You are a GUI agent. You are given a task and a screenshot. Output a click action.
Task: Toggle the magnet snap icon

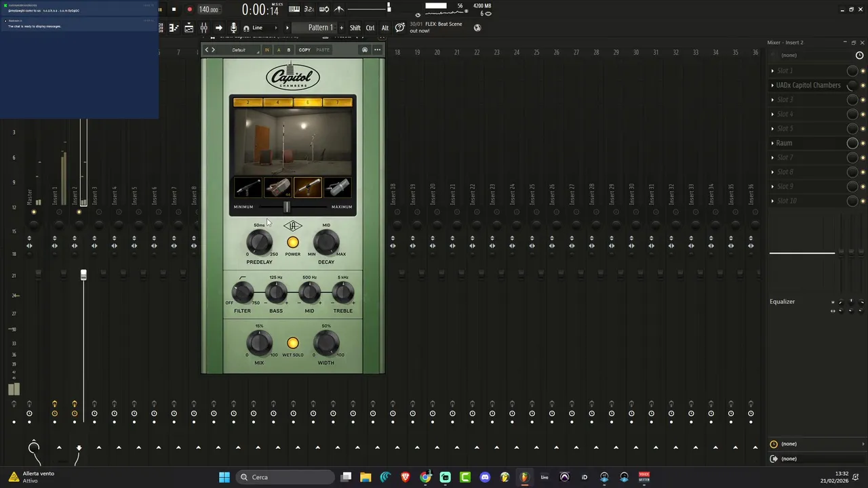[x=246, y=28]
